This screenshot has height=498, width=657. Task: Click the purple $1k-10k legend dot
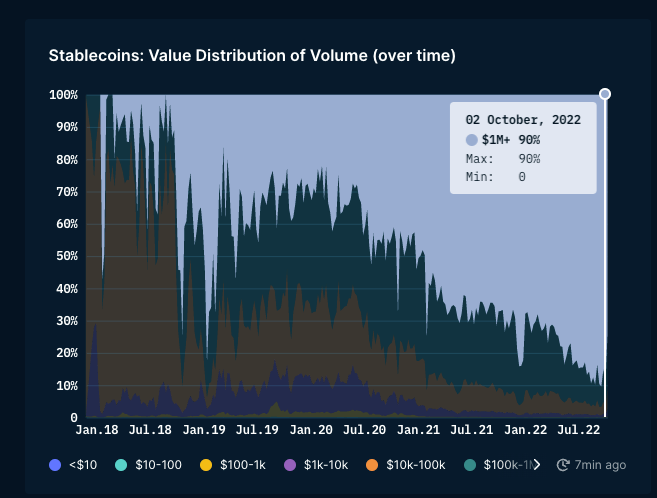[291, 465]
